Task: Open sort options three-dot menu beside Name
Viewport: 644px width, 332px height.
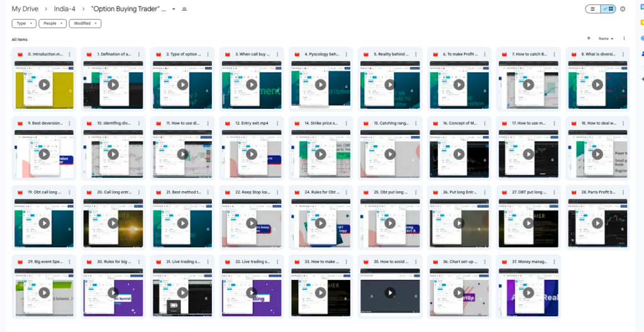Action: tap(624, 38)
